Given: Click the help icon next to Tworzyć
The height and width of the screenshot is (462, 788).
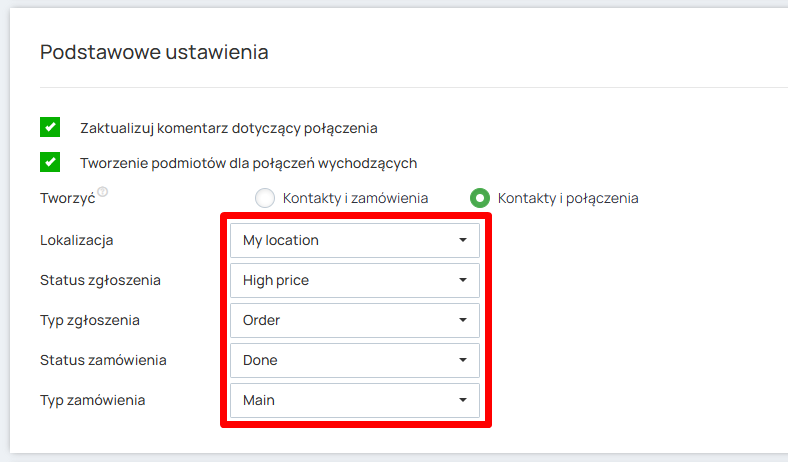Looking at the screenshot, I should 102,192.
